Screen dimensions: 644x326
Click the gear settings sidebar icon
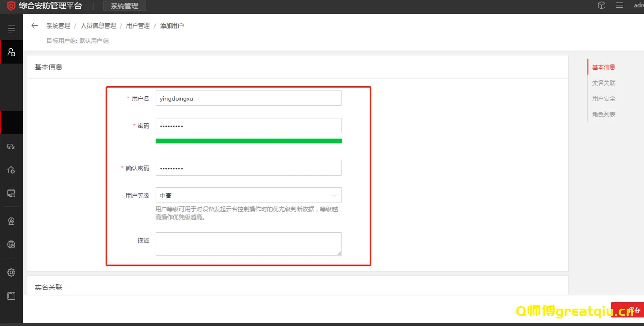(11, 273)
